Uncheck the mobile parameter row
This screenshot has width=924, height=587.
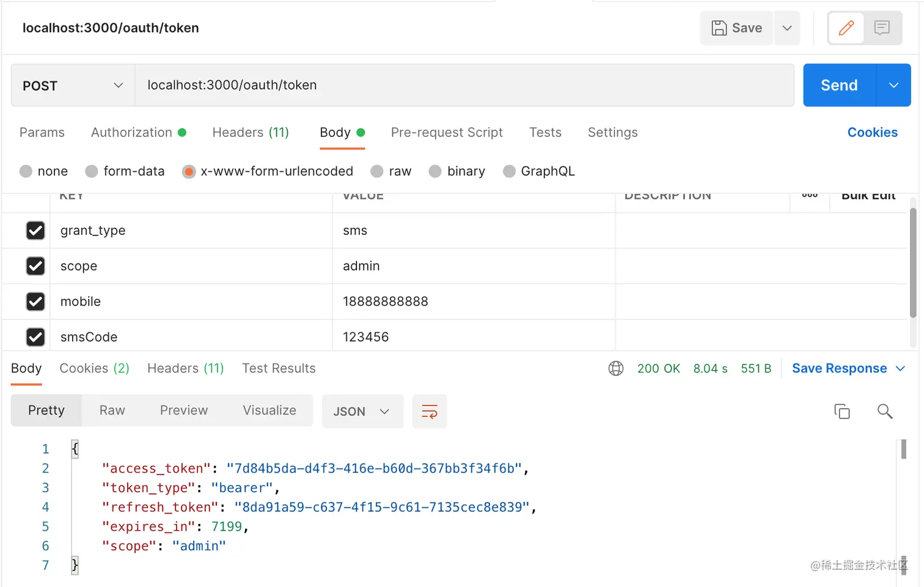pos(35,301)
